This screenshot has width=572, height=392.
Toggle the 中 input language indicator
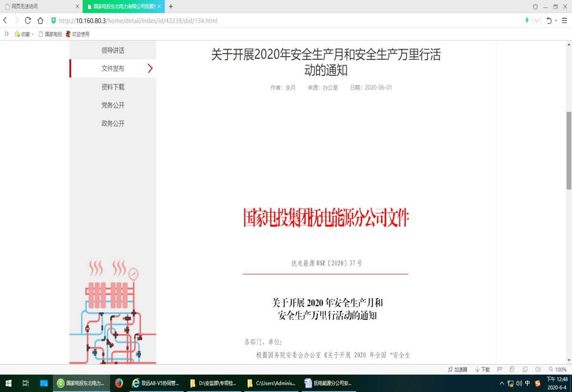point(528,383)
